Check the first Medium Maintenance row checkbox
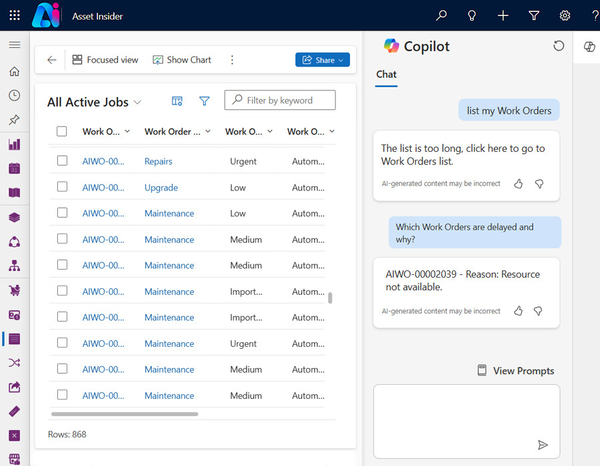The width and height of the screenshot is (600, 466). pyautogui.click(x=62, y=239)
